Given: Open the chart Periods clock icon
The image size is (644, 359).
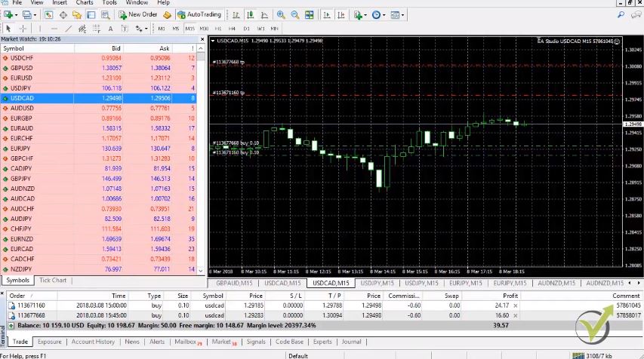Looking at the screenshot, I should (x=376, y=15).
